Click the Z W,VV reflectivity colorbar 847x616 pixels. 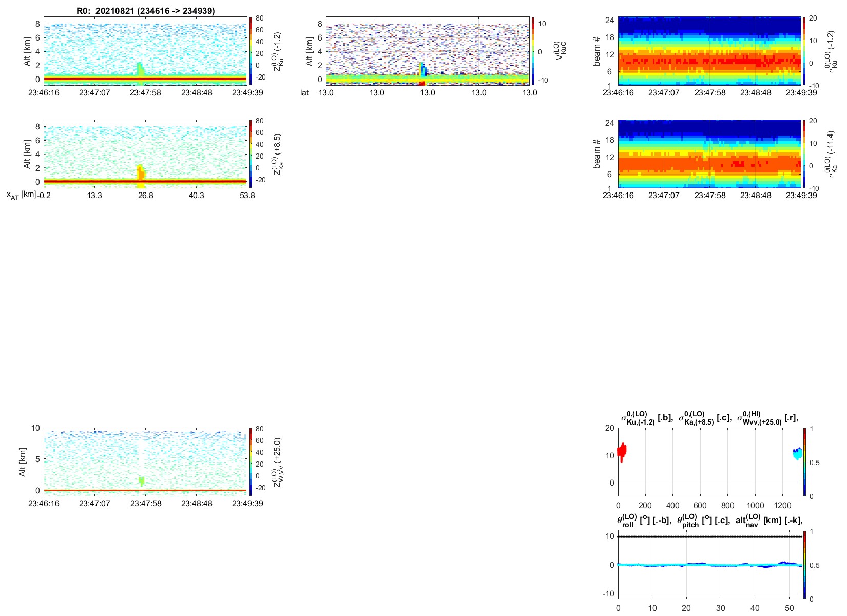(x=251, y=461)
